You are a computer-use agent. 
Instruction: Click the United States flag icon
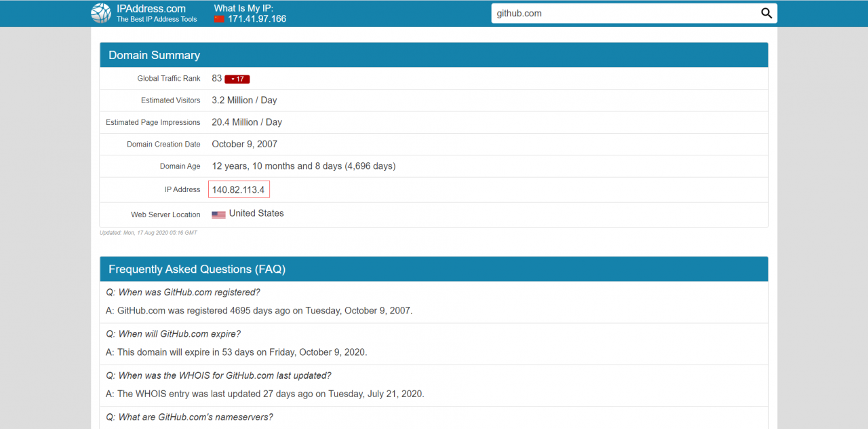click(x=218, y=214)
